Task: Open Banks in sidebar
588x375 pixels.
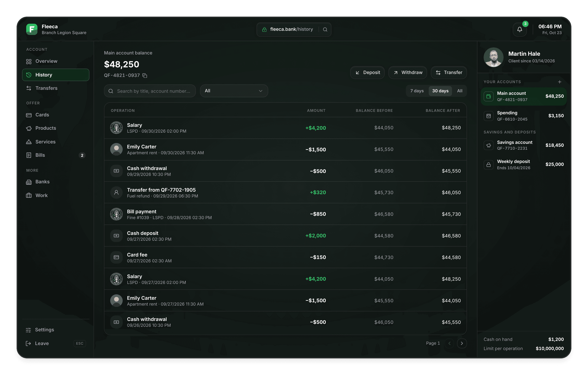Action: [56, 182]
